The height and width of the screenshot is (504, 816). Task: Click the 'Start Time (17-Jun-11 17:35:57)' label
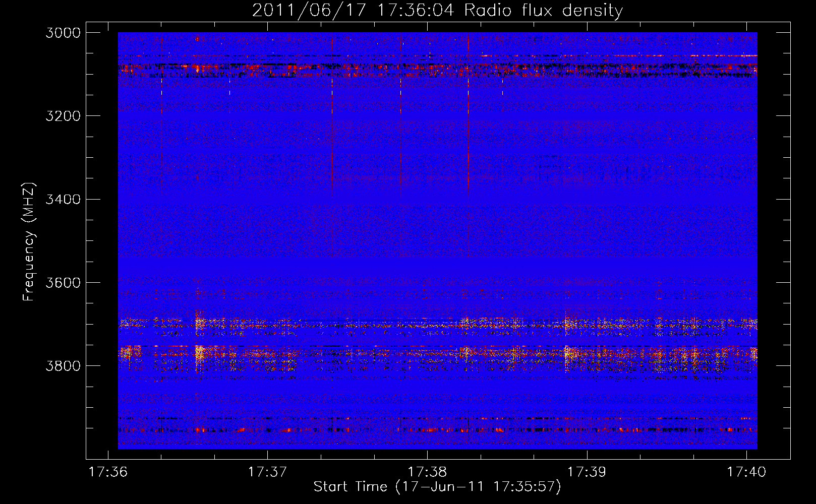tap(437, 487)
